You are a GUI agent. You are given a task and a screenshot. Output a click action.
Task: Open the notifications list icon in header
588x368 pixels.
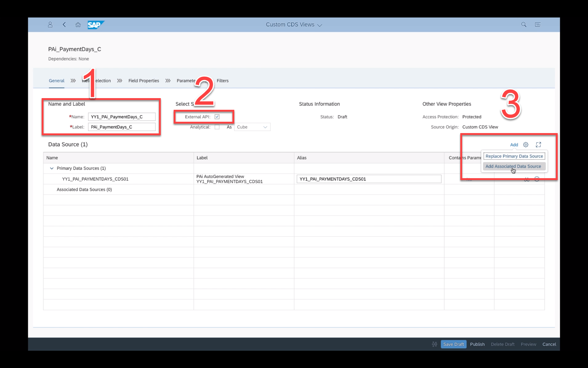(x=537, y=25)
